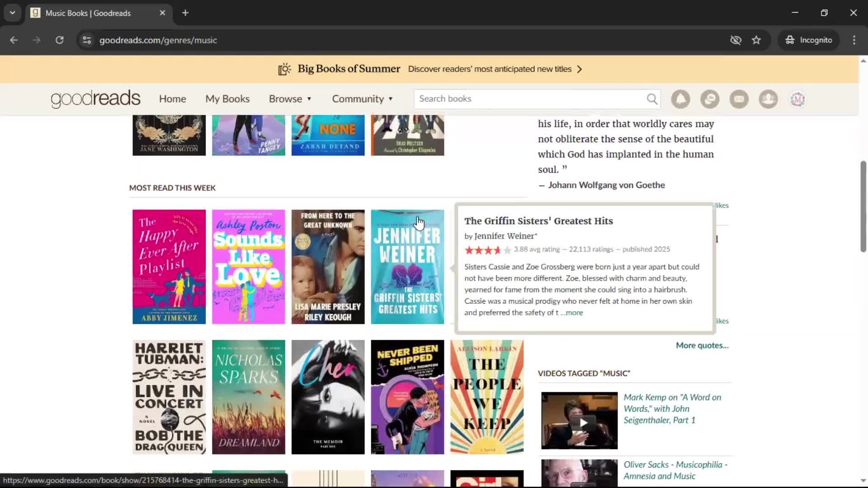Click the third-party cookies blocked eye icon
The width and height of the screenshot is (868, 488).
736,40
